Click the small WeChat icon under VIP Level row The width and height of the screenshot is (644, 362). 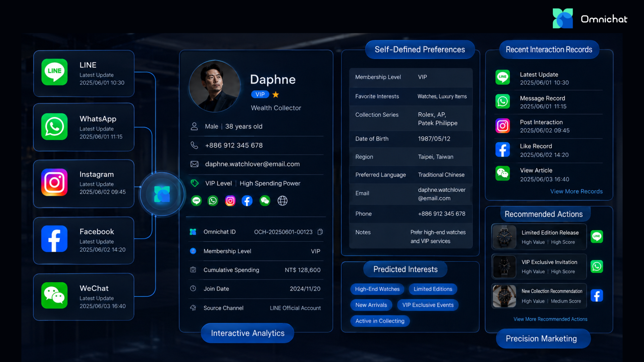[265, 201]
